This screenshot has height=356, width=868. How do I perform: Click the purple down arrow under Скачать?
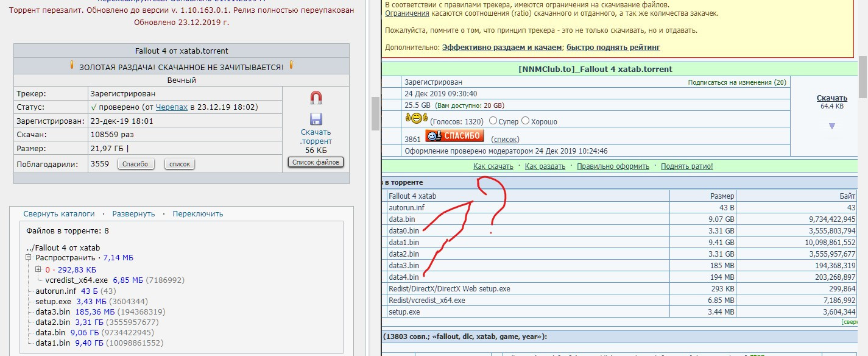[x=831, y=126]
